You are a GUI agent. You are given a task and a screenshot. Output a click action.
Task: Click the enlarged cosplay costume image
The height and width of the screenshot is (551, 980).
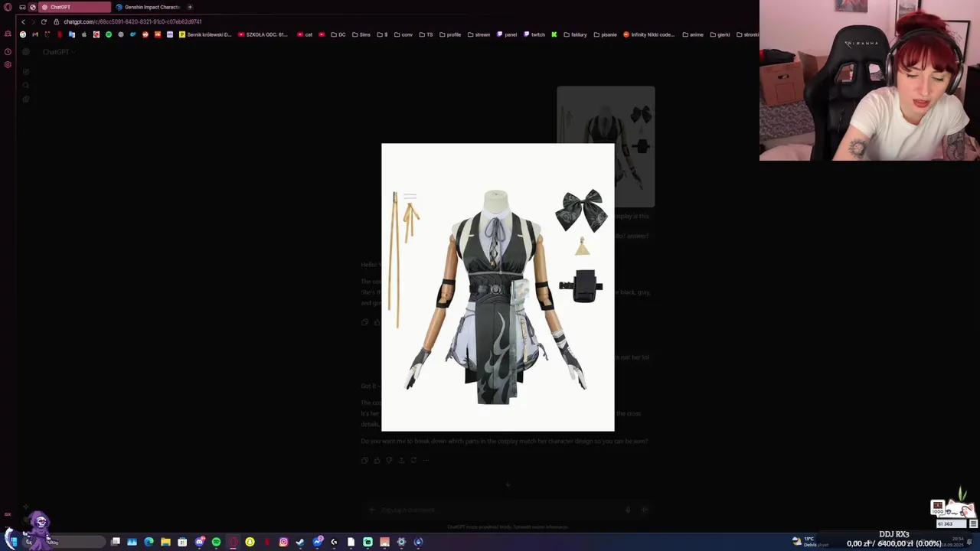click(498, 287)
